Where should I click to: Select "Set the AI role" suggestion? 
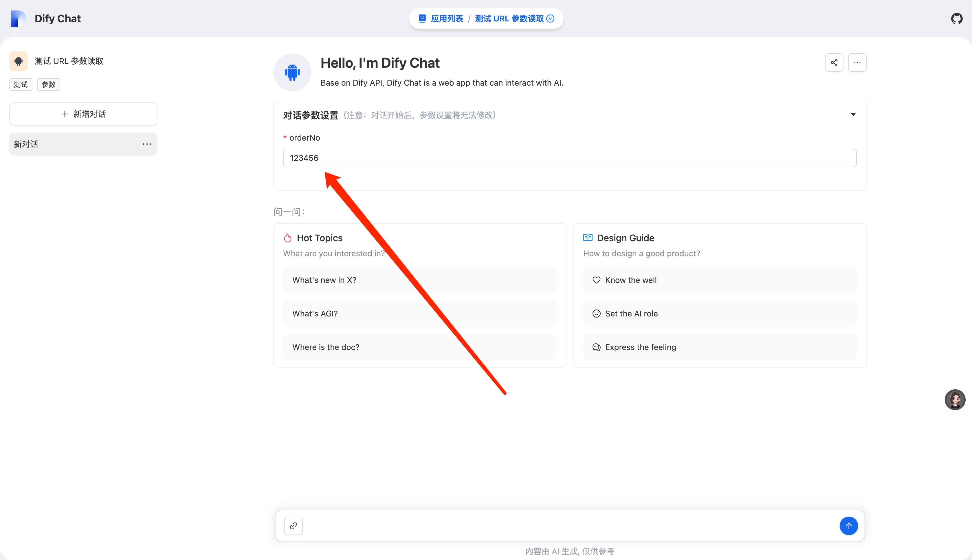(x=720, y=314)
